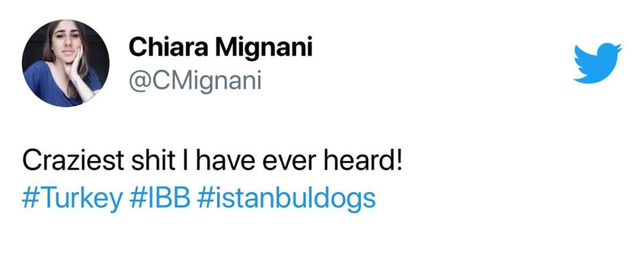Screen dimensions: 644x275
Task: Select the #IBB hashtag link
Action: pyautogui.click(x=160, y=199)
